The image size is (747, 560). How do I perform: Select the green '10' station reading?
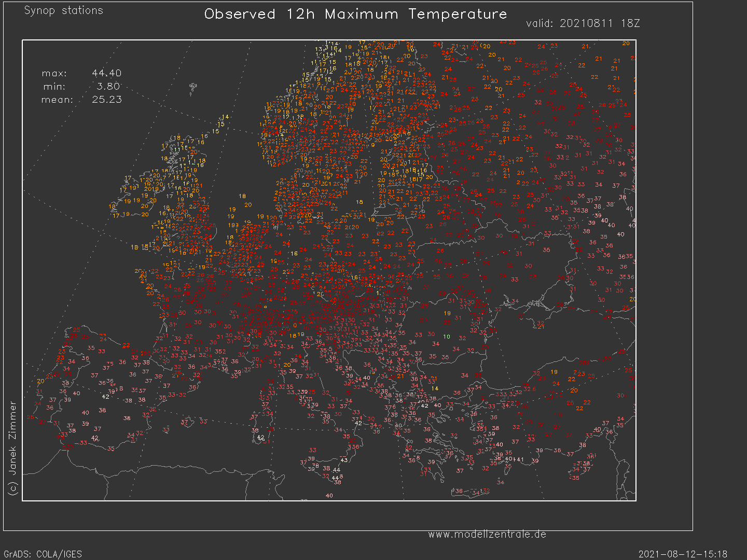(447, 337)
